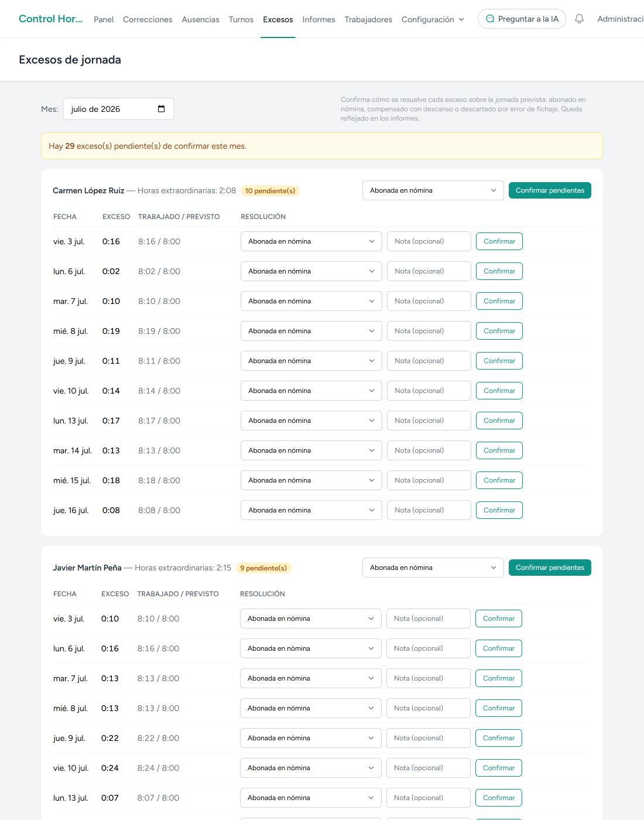
Task: Open Administración menu item
Action: (620, 19)
